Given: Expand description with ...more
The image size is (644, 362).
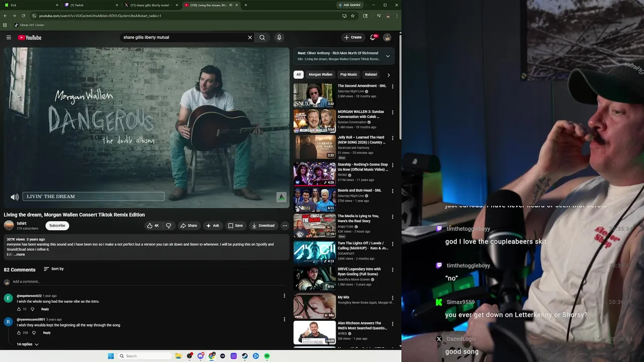Looking at the screenshot, I should coord(19,254).
